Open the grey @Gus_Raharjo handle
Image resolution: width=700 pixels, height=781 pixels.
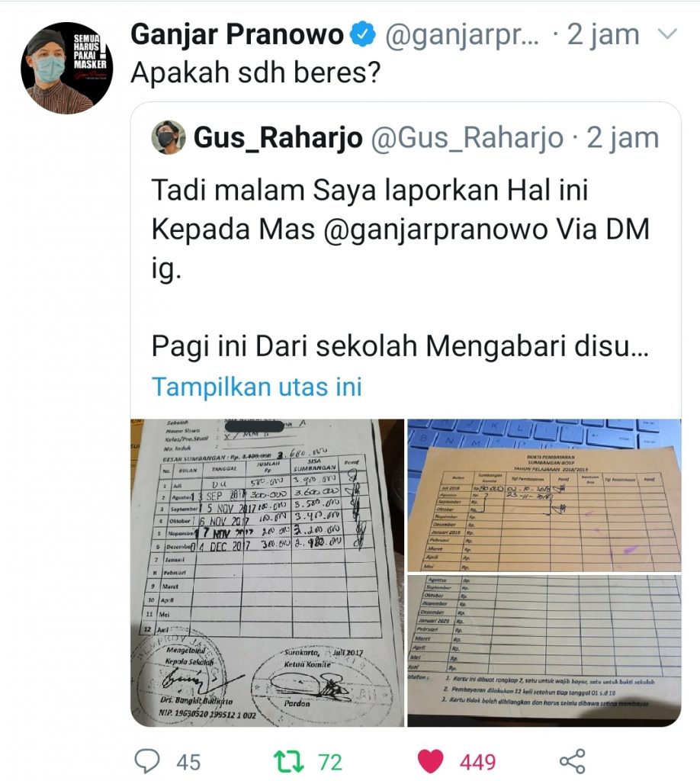[467, 138]
